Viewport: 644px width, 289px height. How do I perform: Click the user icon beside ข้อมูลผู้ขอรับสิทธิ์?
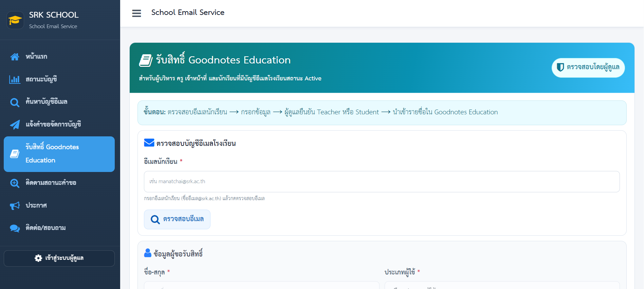148,253
